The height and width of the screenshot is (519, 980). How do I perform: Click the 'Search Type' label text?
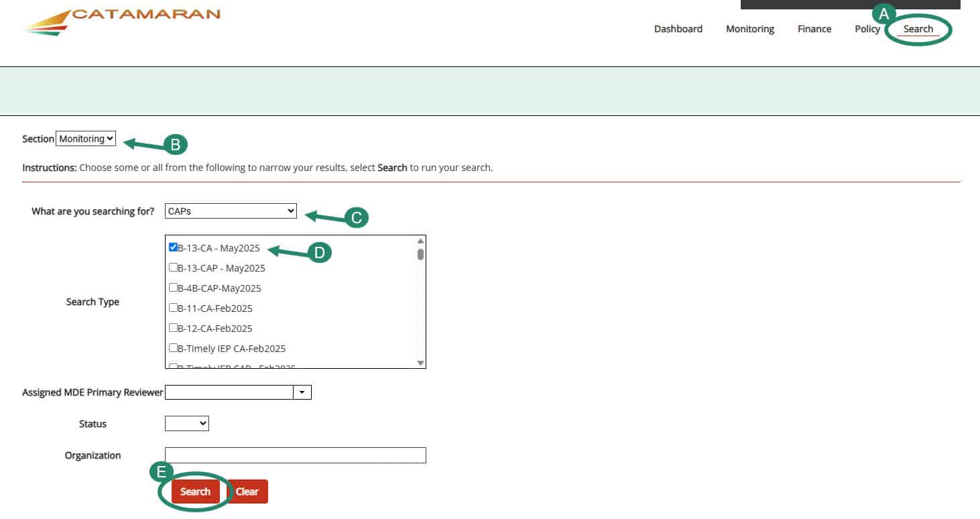[x=93, y=302]
